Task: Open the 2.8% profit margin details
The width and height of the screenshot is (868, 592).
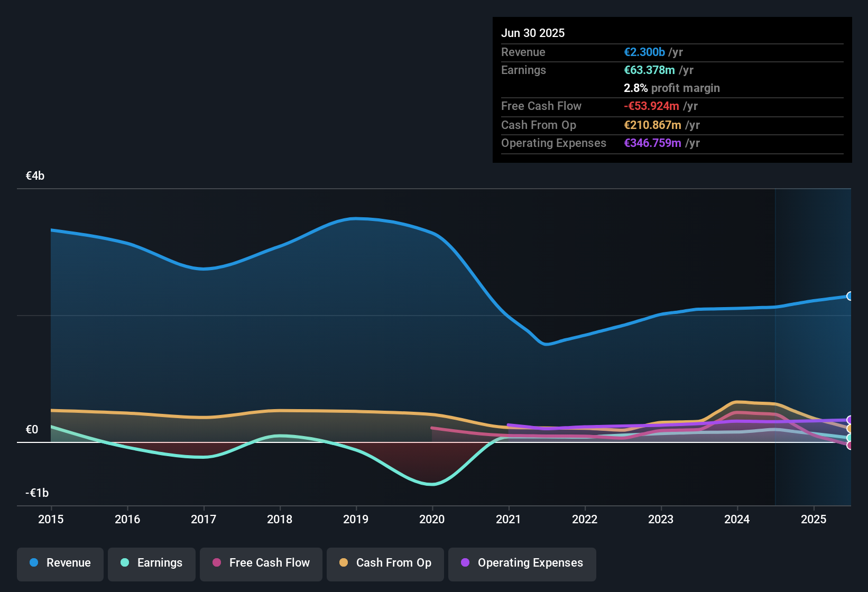Action: click(671, 88)
